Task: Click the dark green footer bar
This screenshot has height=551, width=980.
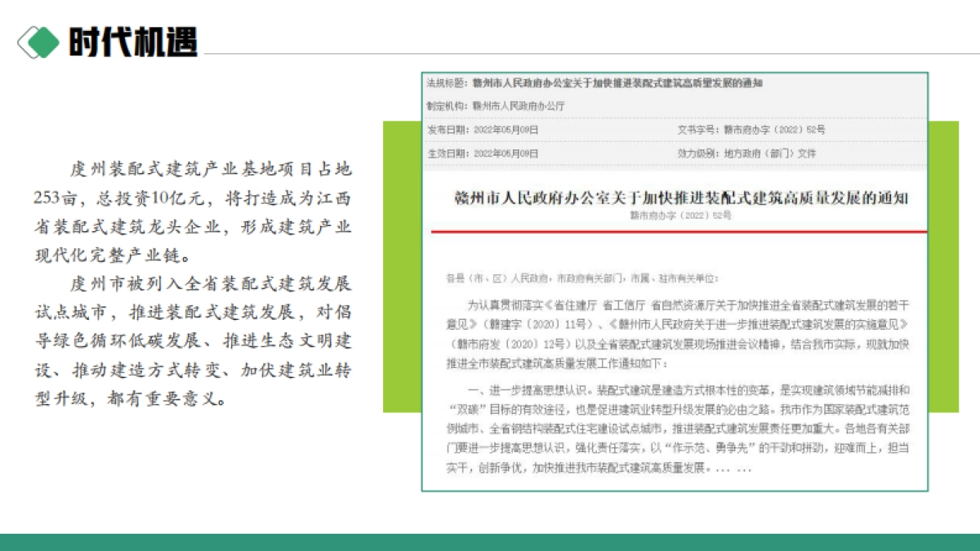Action: click(x=490, y=542)
